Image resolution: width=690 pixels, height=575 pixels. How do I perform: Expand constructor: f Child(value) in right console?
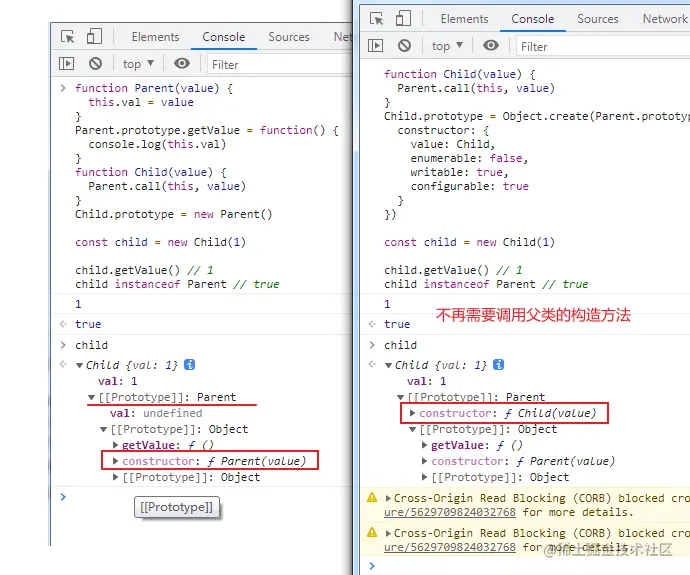pyautogui.click(x=412, y=413)
